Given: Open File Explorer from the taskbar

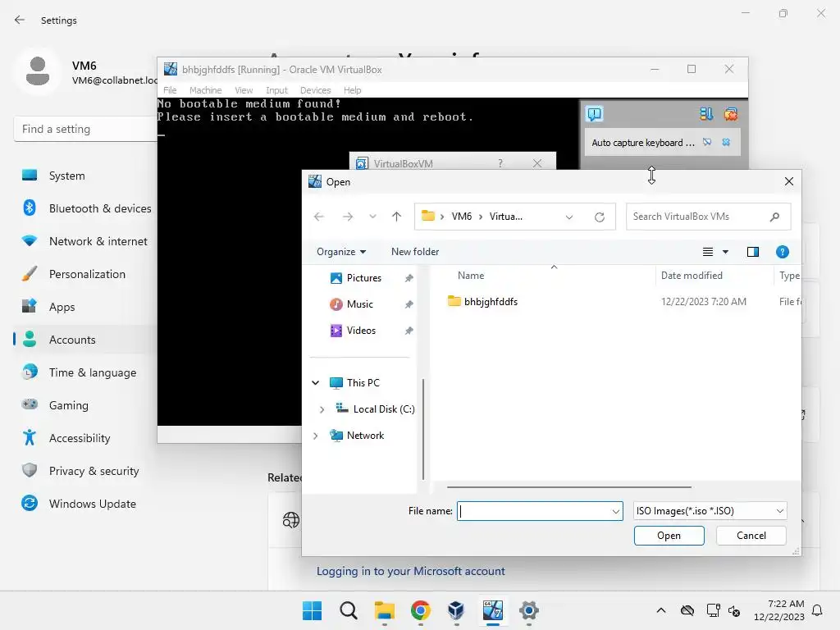Looking at the screenshot, I should point(384,610).
